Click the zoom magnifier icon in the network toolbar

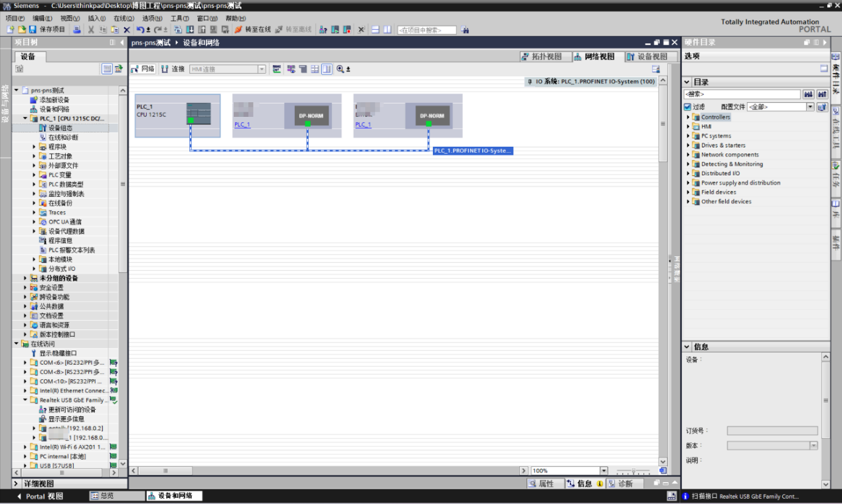click(x=341, y=69)
